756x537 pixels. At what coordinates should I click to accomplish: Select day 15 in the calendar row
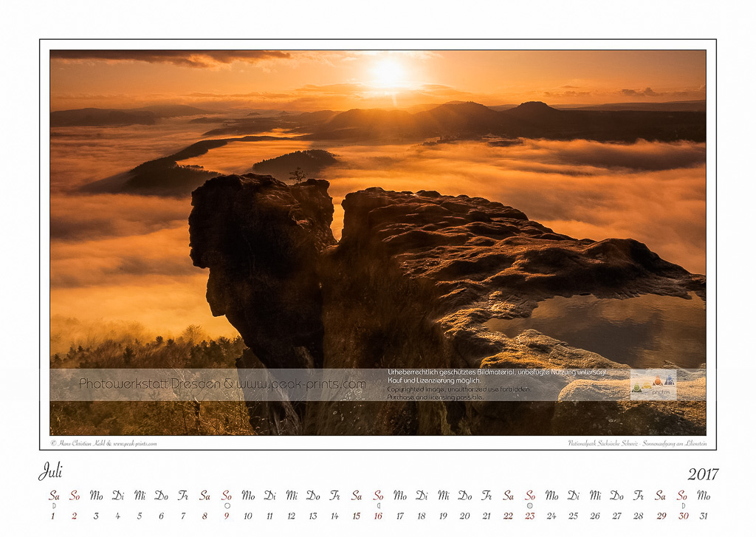tap(357, 516)
